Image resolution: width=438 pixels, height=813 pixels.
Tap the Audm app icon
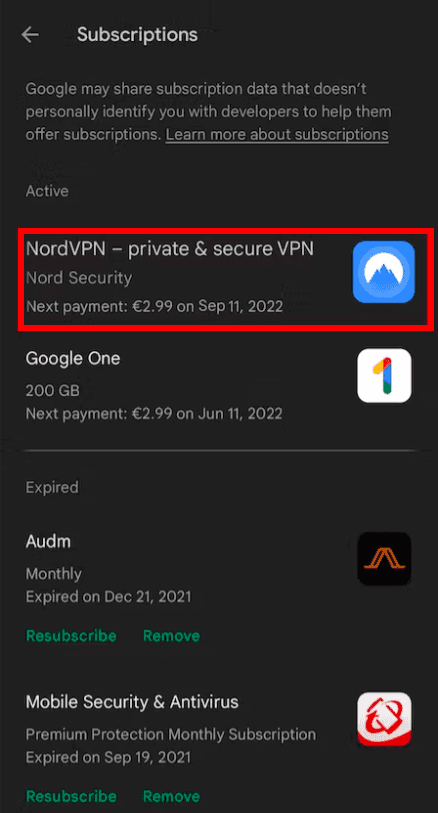pos(384,558)
